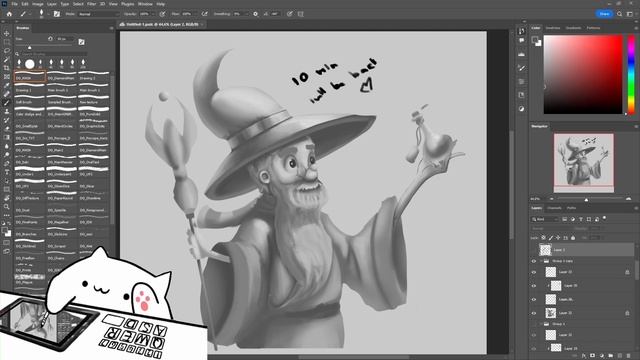
Task: Click the Navigator preview thumbnail
Action: (x=584, y=162)
